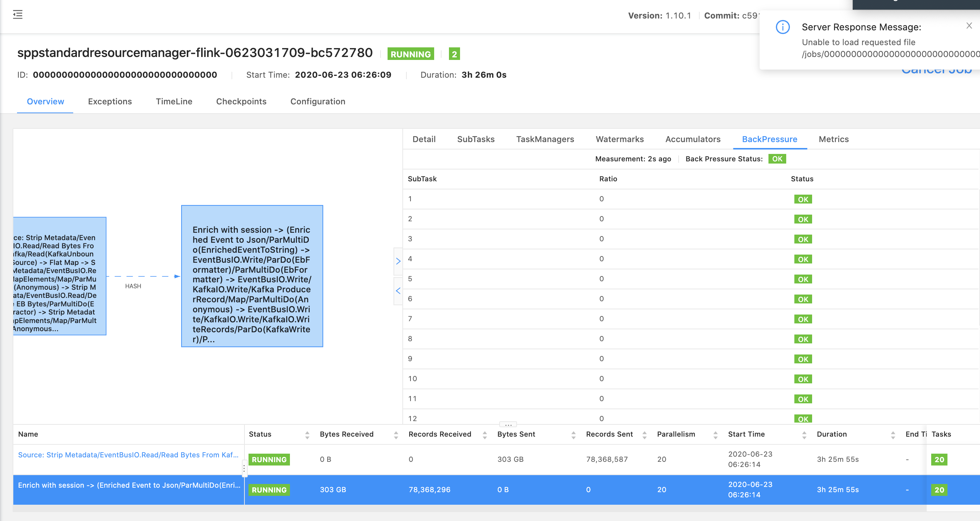Expand the detail panel with the right chevron

click(x=398, y=261)
